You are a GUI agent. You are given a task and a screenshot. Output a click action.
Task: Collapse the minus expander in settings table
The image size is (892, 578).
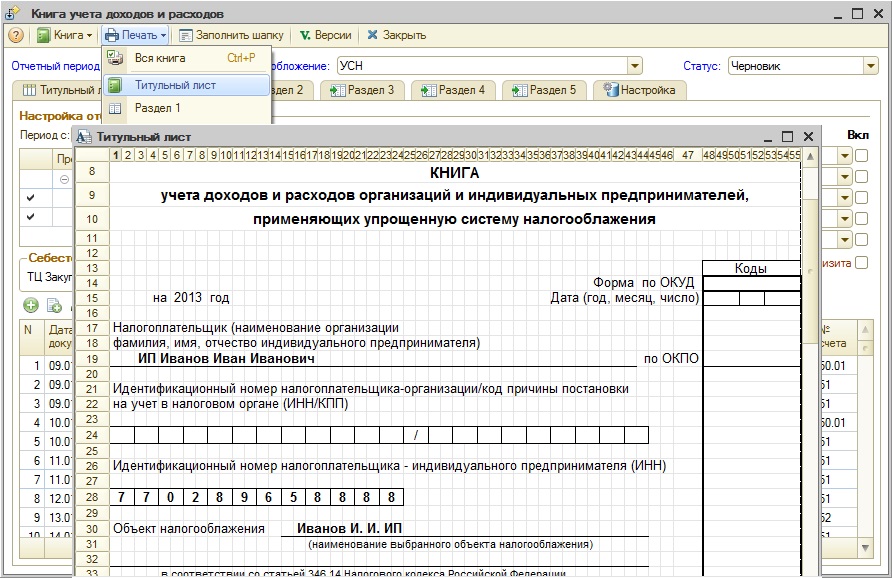coord(64,179)
